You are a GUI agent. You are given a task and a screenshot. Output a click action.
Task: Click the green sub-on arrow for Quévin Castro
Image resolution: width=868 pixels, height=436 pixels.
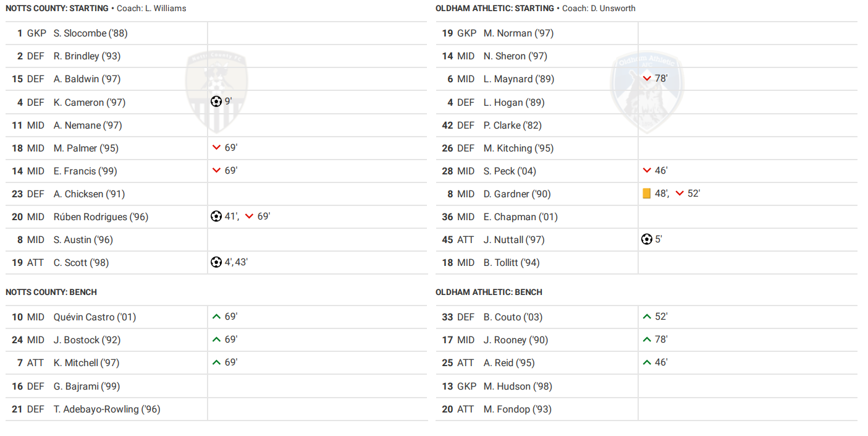[216, 317]
